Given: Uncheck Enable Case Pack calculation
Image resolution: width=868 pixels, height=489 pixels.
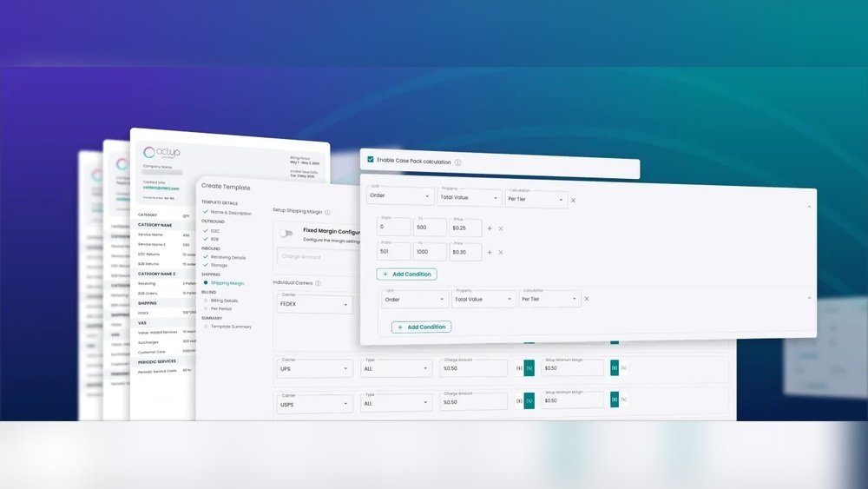Looking at the screenshot, I should [x=371, y=160].
